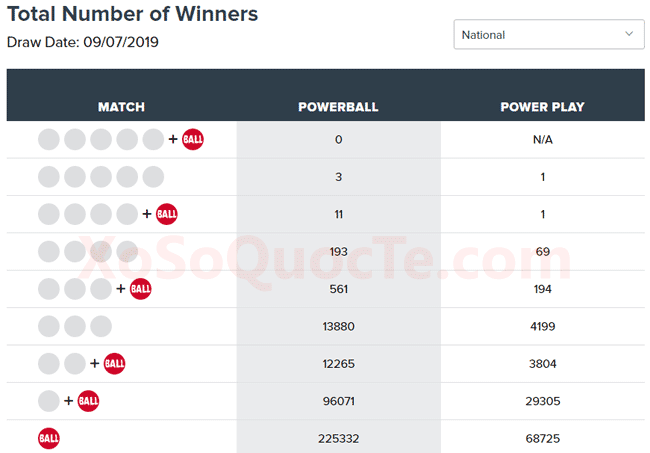
Task: Open the National region dropdown
Action: 548,34
